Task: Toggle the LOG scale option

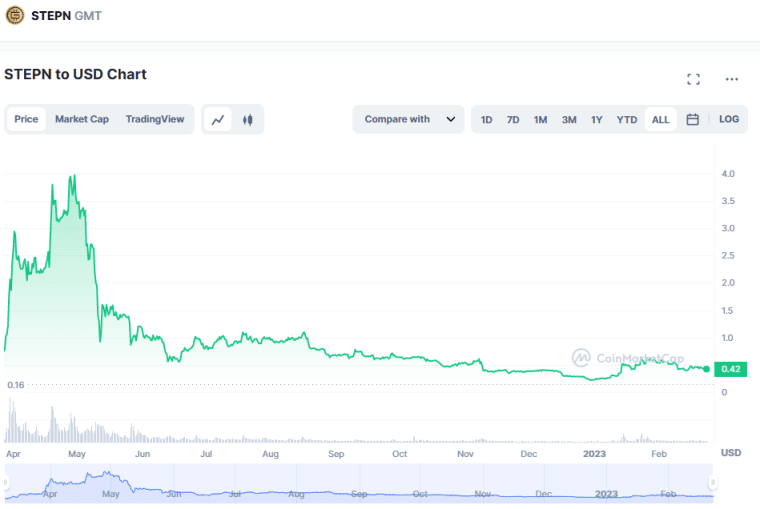Action: [x=729, y=119]
